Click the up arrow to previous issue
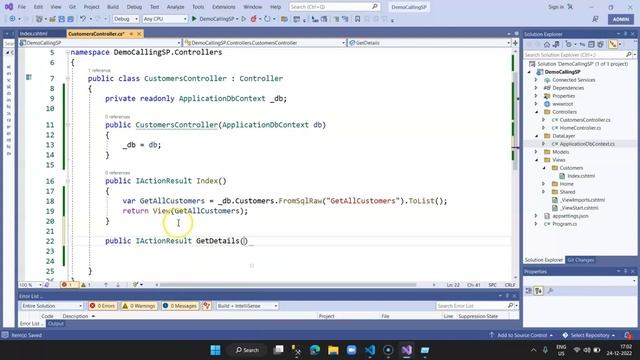 (x=106, y=284)
